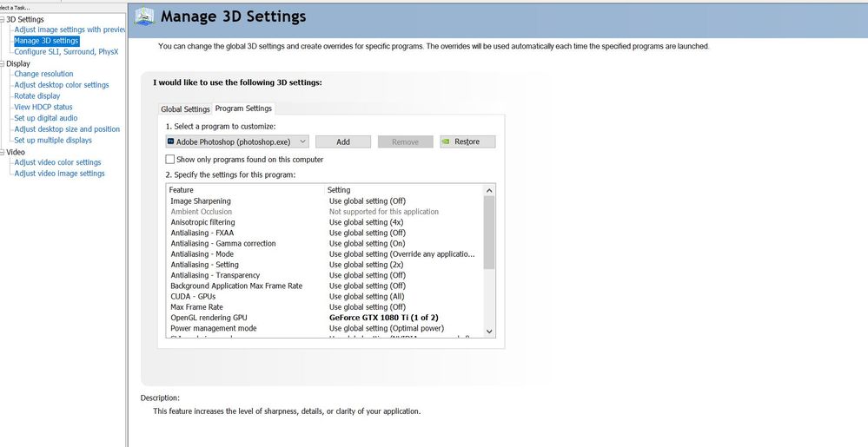Click the GeForce GTX 1080 Ti setting value
The image size is (868, 447).
384,318
